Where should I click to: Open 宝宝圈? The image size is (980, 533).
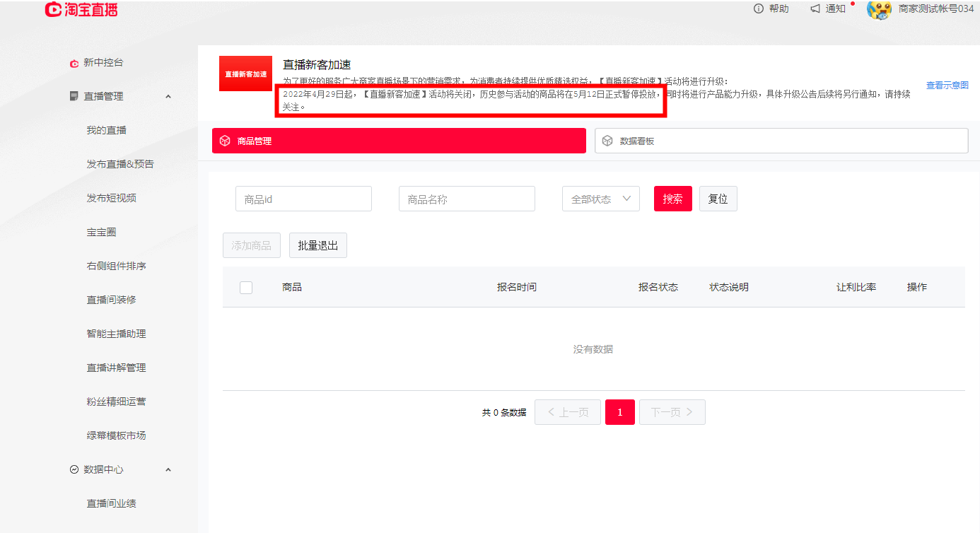pyautogui.click(x=101, y=232)
